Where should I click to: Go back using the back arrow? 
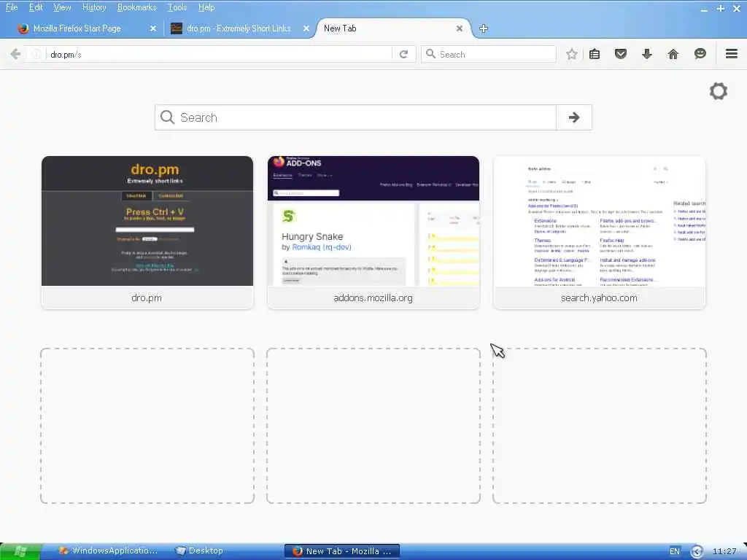coord(15,54)
